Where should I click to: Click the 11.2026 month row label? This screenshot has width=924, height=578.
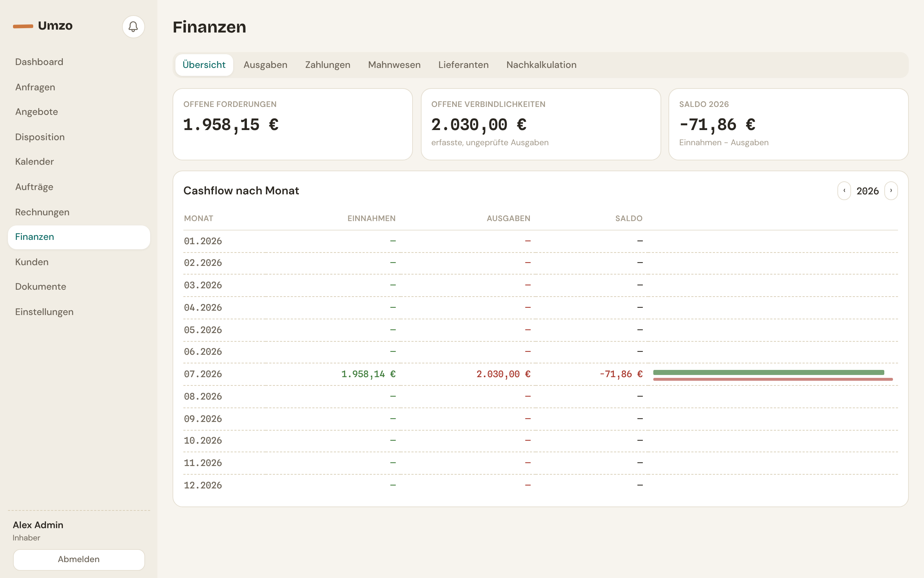[x=203, y=463]
